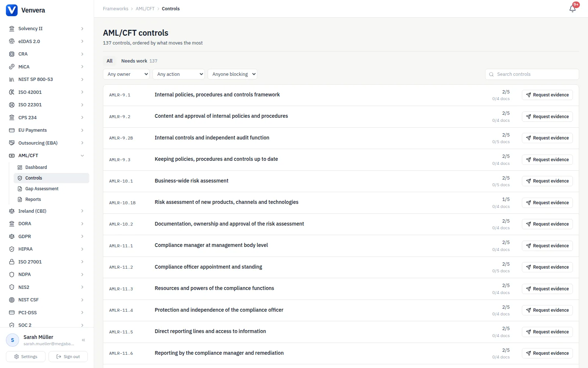Image resolution: width=588 pixels, height=368 pixels.
Task: Click the HIPAA shield icon
Action: click(12, 249)
